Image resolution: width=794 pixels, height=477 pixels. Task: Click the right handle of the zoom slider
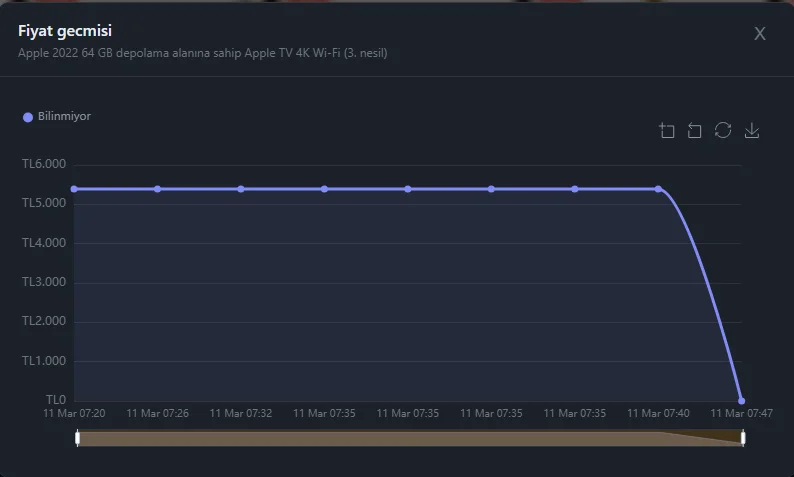coord(743,438)
